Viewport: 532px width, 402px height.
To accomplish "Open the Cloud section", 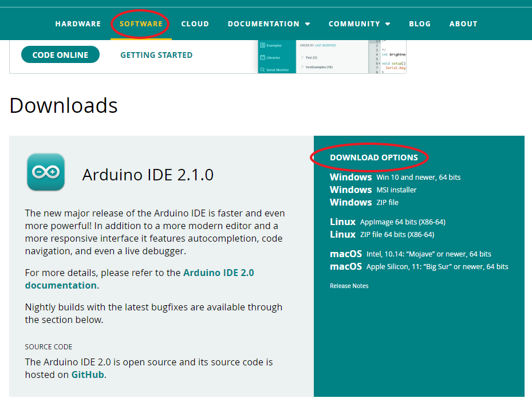I will coord(195,23).
